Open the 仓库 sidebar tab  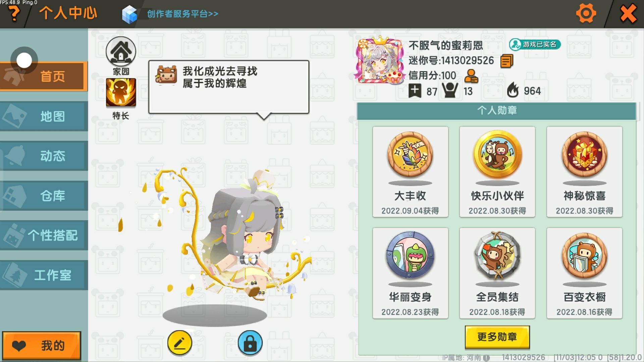coord(44,196)
